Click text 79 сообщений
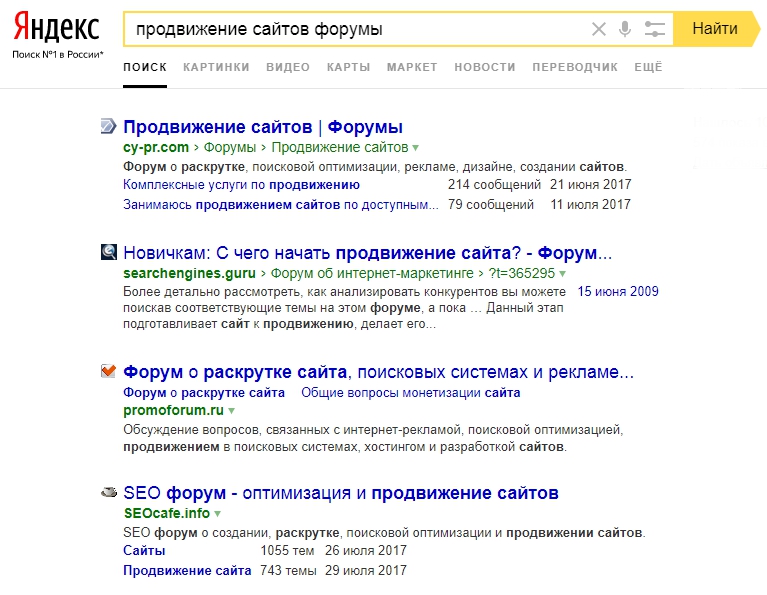Image resolution: width=767 pixels, height=595 pixels. 491,205
